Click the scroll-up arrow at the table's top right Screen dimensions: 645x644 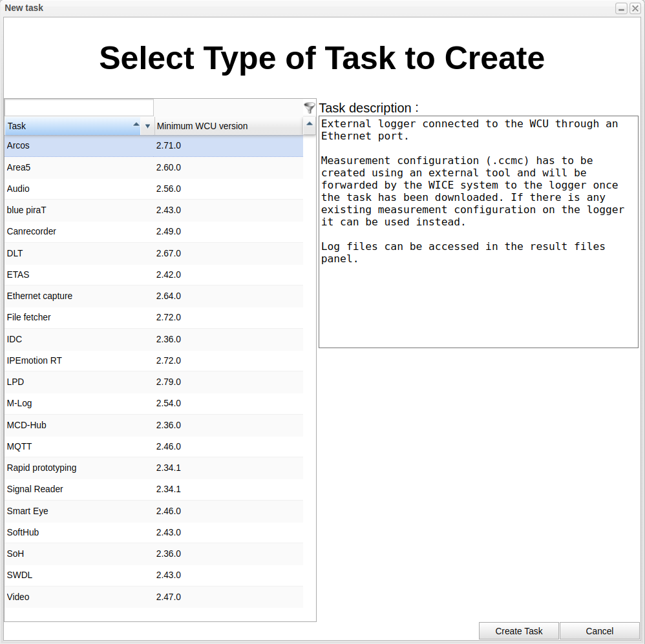tap(310, 124)
